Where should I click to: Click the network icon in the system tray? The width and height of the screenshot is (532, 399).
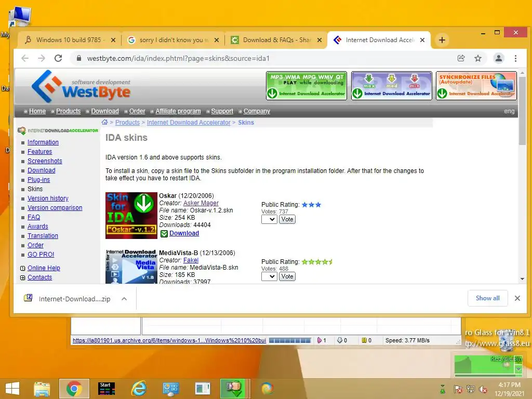point(470,389)
